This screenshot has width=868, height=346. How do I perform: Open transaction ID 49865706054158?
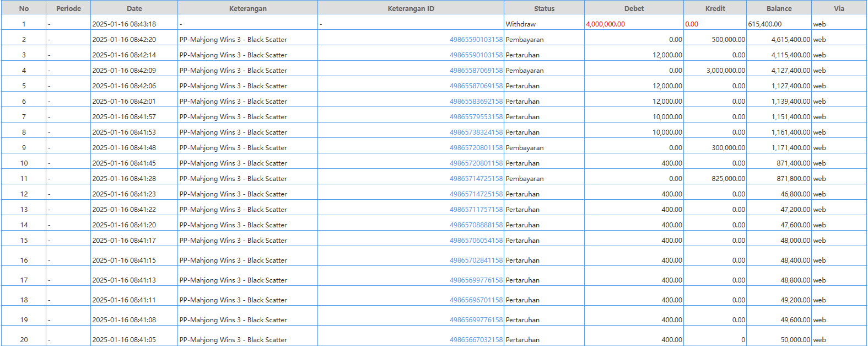point(476,241)
